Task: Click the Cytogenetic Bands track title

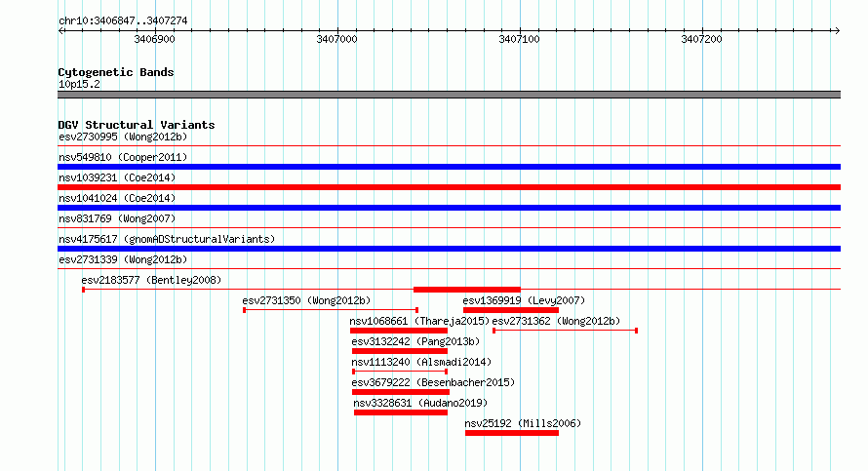Action: coord(116,72)
